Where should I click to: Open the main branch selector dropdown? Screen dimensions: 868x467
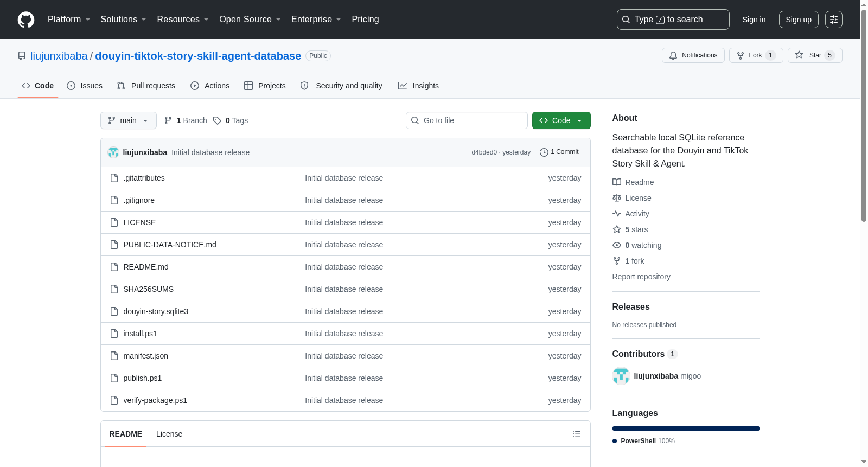click(x=129, y=120)
